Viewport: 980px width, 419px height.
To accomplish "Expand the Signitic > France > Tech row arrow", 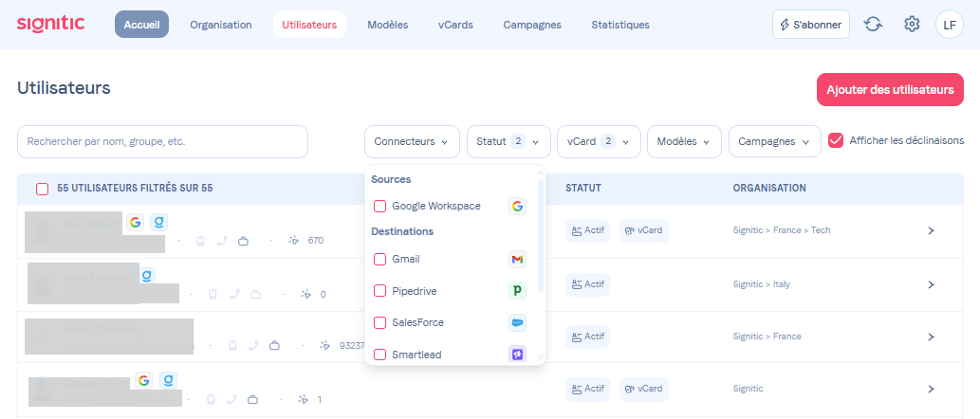I will tap(931, 230).
